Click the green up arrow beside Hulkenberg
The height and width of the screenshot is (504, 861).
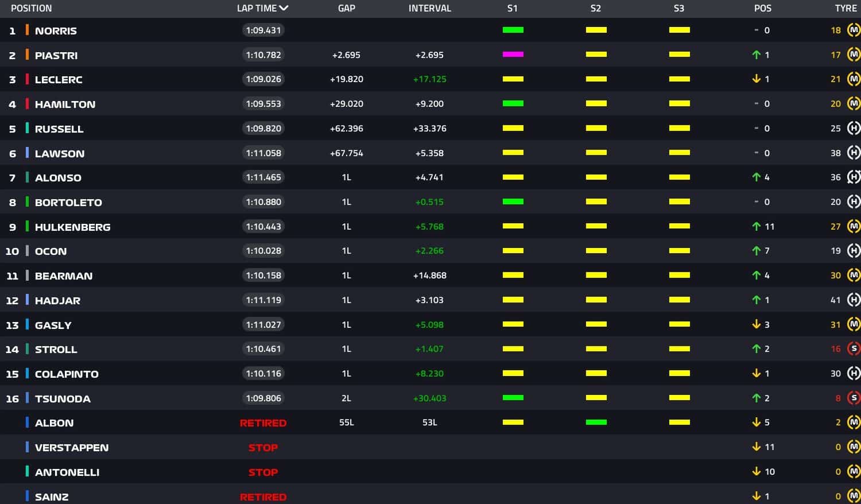pos(757,226)
